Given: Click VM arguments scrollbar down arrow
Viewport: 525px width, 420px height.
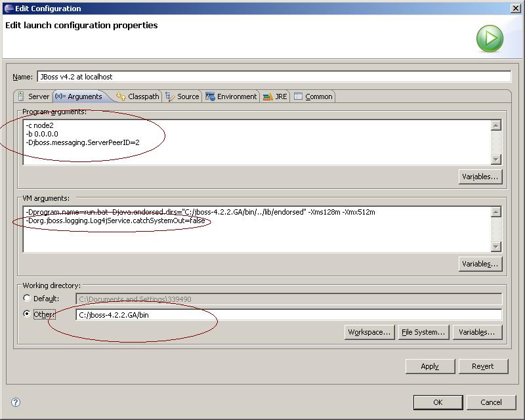Looking at the screenshot, I should [496, 247].
